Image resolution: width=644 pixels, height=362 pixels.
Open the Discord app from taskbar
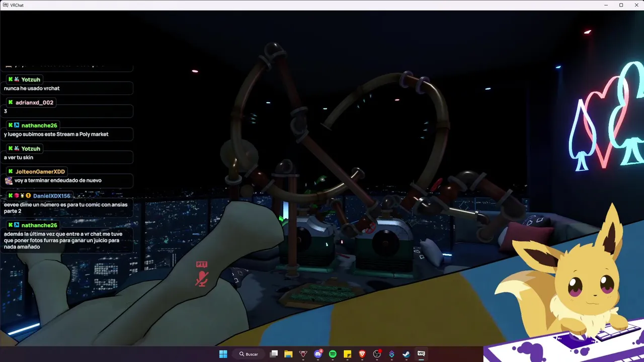pyautogui.click(x=318, y=354)
